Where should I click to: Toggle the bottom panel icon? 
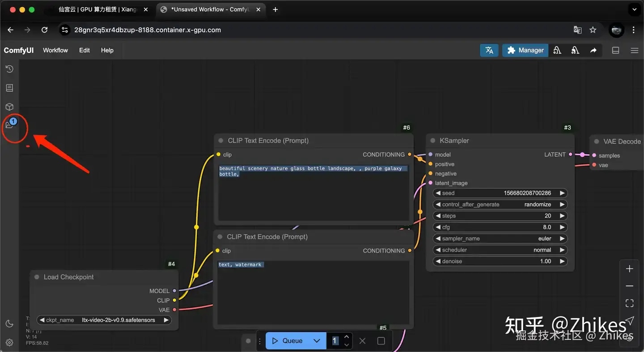(x=616, y=51)
